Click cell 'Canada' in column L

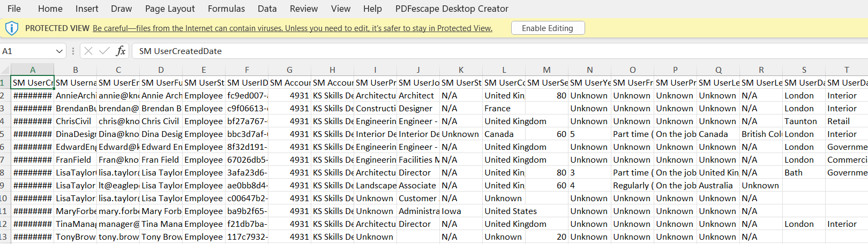point(504,134)
